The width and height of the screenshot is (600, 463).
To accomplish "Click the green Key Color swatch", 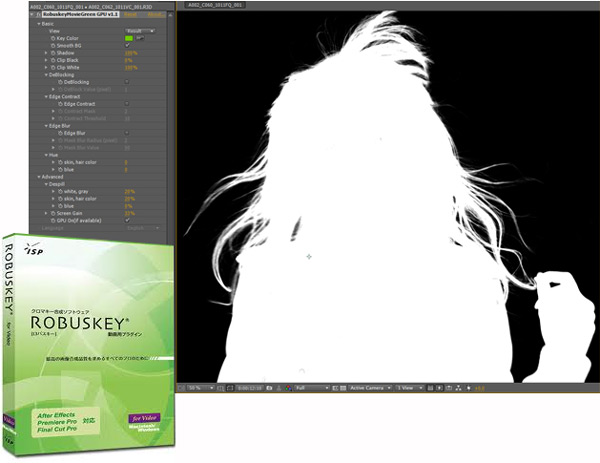I will [x=128, y=38].
